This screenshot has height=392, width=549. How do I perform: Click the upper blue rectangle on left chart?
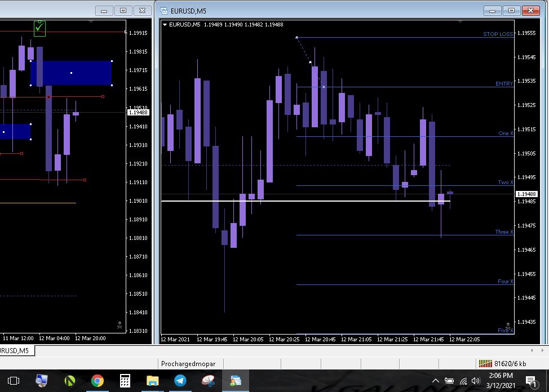71,73
